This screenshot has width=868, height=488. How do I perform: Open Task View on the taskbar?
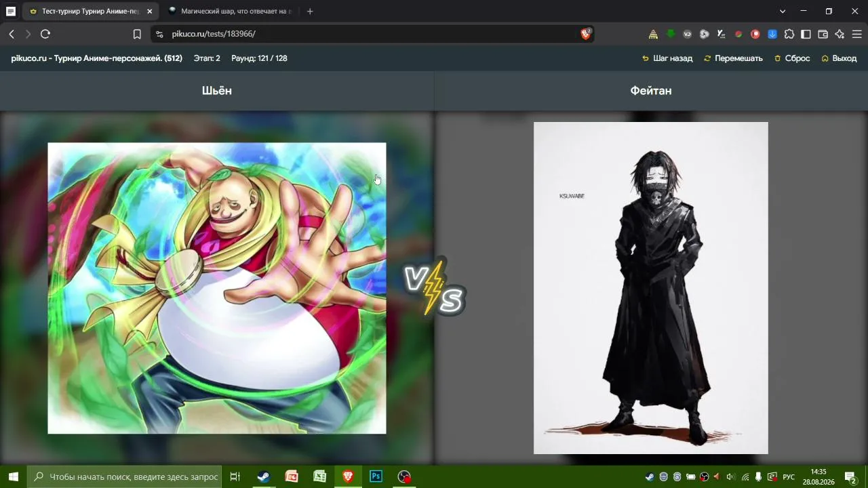click(235, 476)
